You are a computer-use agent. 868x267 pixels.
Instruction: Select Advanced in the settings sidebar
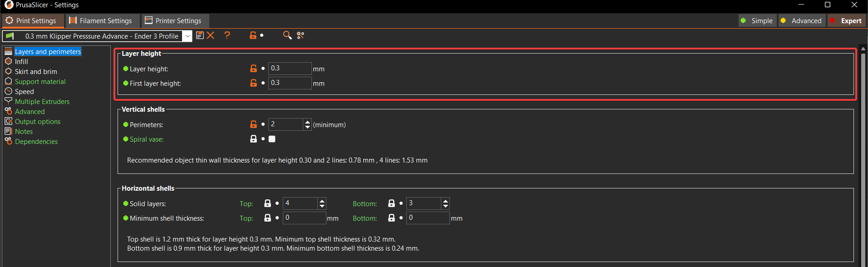pyautogui.click(x=30, y=111)
